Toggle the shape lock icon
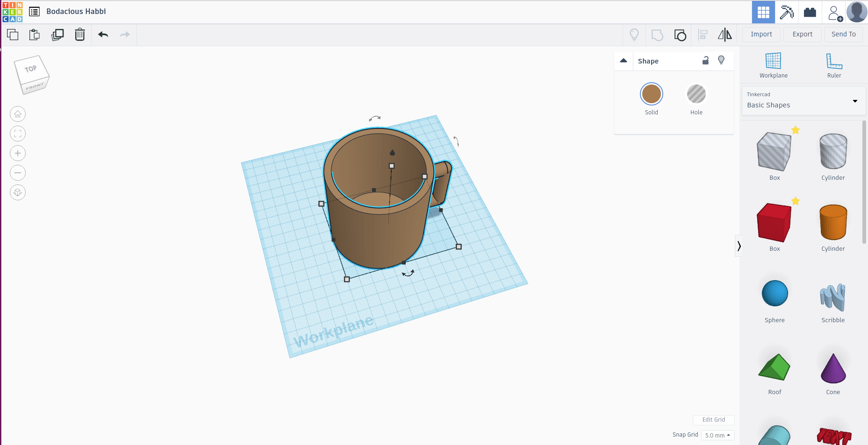868x445 pixels. pyautogui.click(x=706, y=61)
